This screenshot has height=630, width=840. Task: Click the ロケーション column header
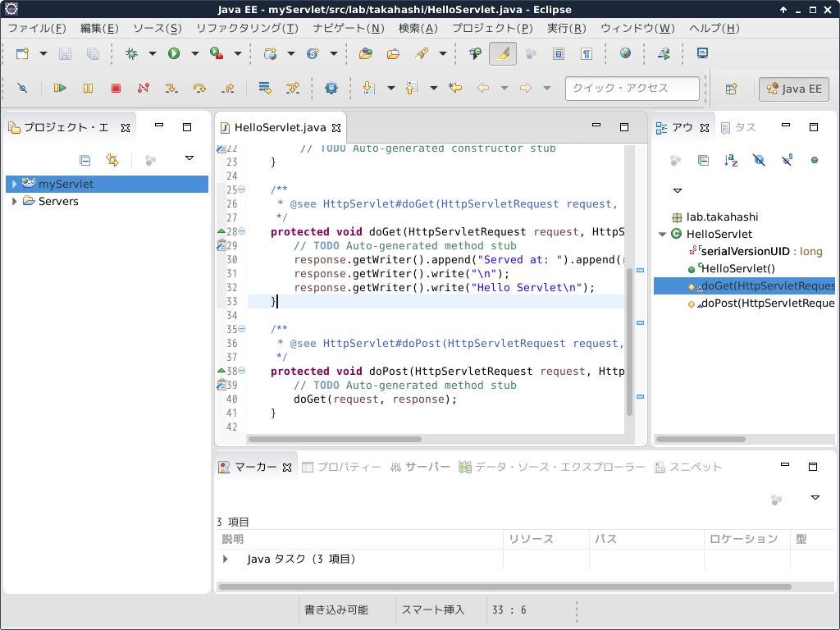click(746, 539)
